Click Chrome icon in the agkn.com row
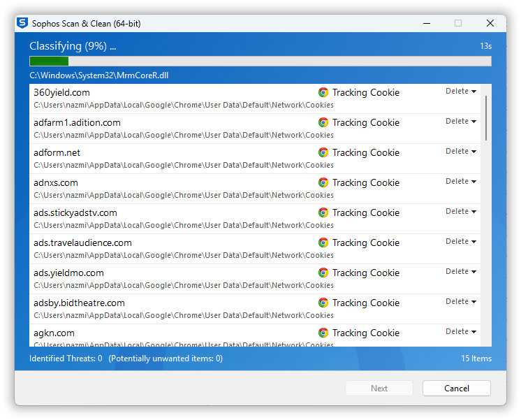Image resolution: width=521 pixels, height=420 pixels. [x=323, y=333]
